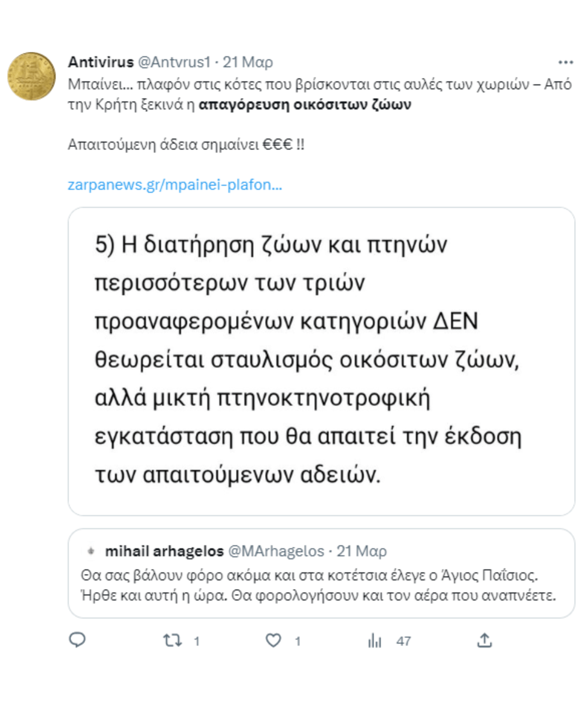The width and height of the screenshot is (586, 728).
Task: Open the attached image starting with "5) Η διατήρηση"
Action: click(x=321, y=360)
